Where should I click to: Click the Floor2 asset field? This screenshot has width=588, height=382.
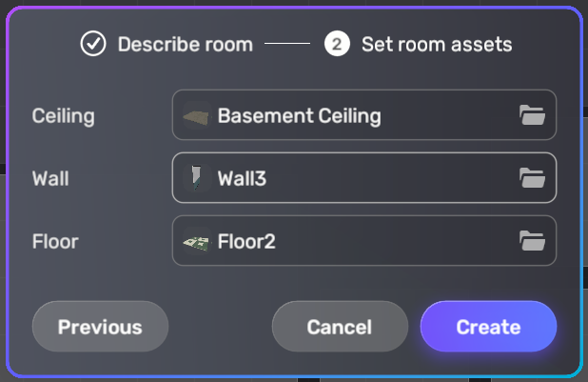click(352, 241)
